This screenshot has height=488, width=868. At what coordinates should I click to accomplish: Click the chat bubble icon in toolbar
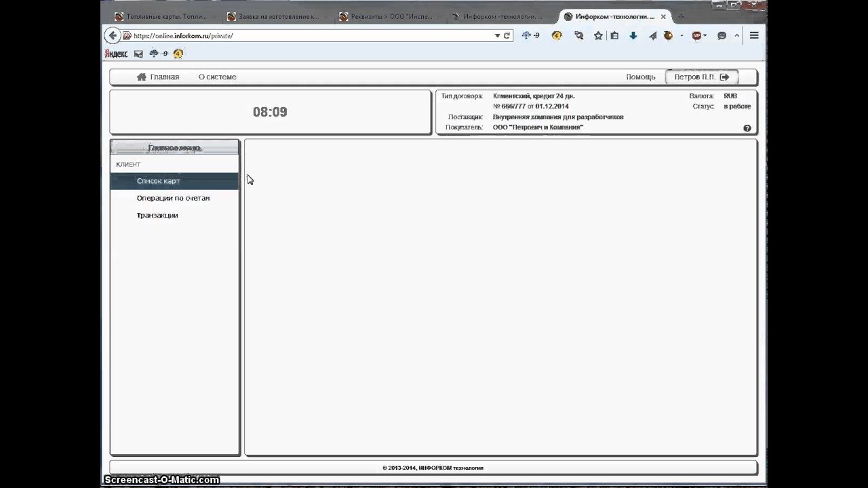coord(722,36)
